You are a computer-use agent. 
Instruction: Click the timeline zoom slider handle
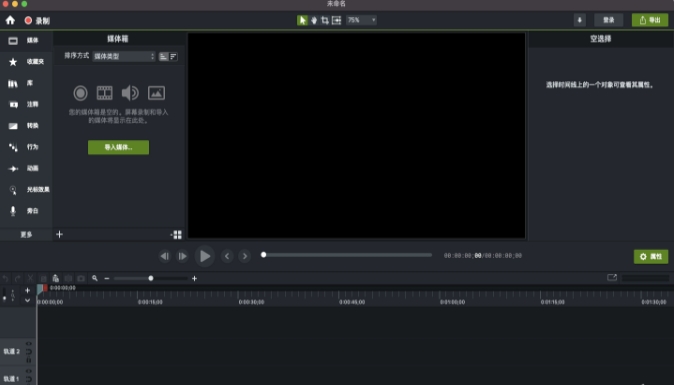(x=151, y=278)
